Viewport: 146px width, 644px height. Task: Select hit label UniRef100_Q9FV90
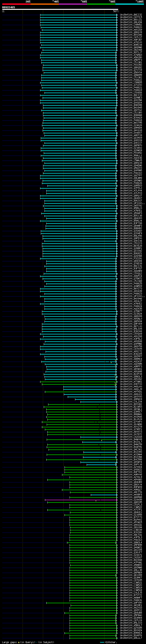131,603
